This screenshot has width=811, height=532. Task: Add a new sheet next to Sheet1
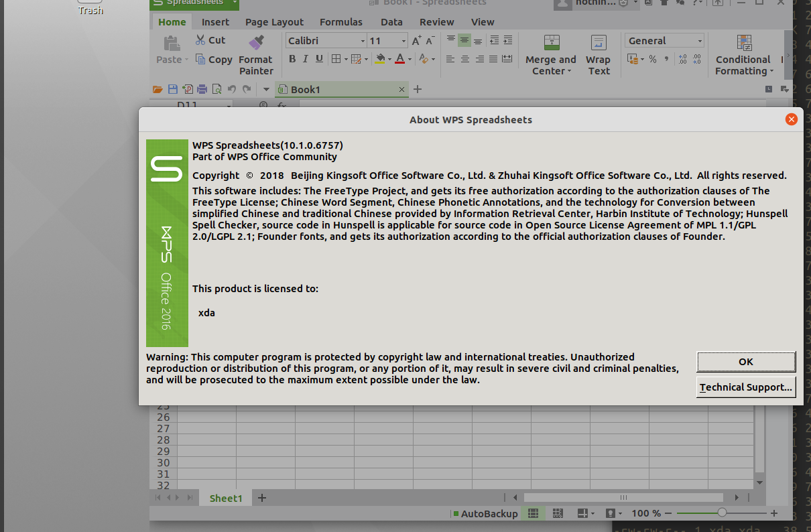tap(262, 498)
